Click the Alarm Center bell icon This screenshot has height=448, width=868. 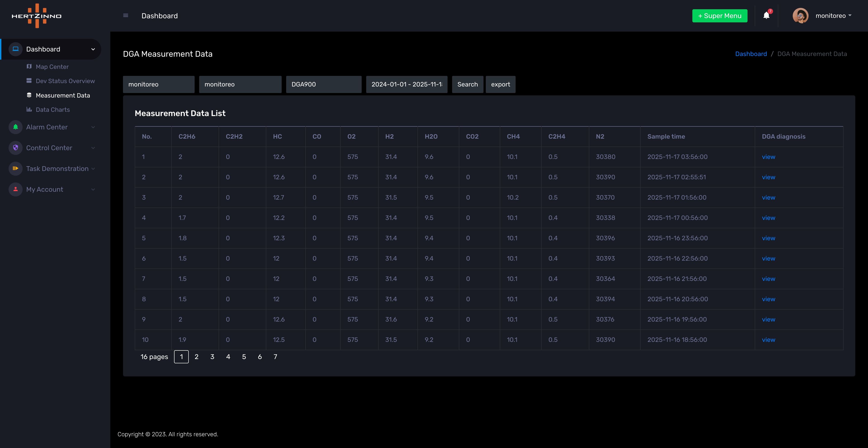16,127
